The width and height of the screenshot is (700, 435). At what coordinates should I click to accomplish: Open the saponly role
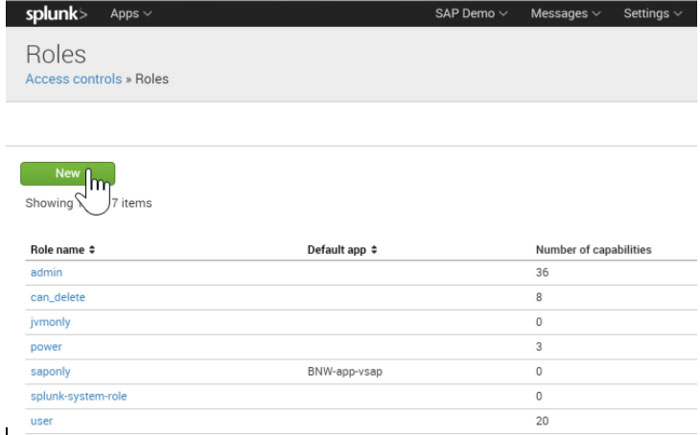(51, 371)
